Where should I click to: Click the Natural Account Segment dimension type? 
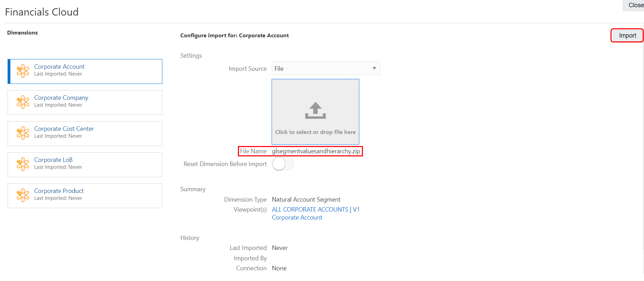pos(306,200)
